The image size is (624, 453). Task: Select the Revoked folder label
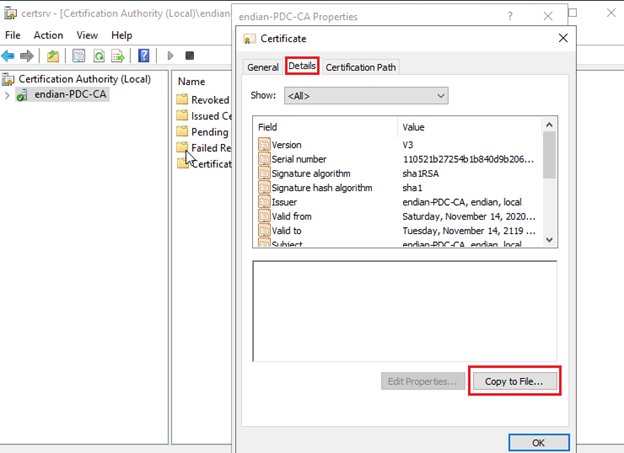(210, 100)
